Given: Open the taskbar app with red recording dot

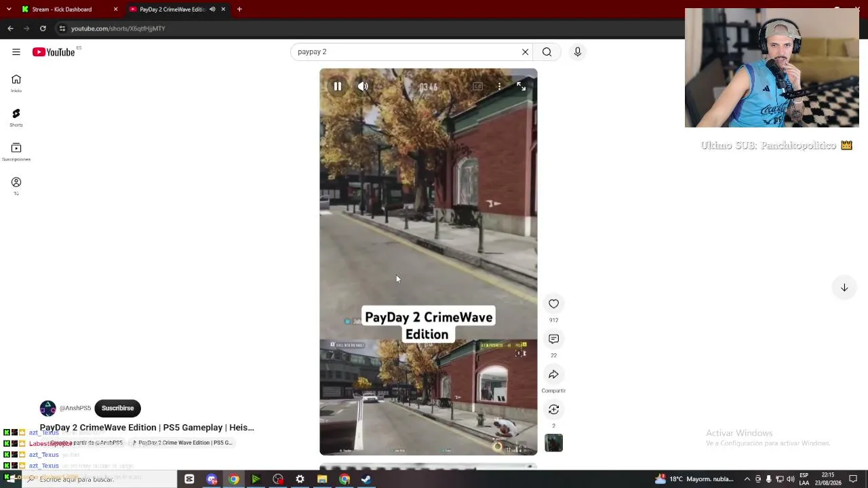Looking at the screenshot, I should click(x=278, y=479).
